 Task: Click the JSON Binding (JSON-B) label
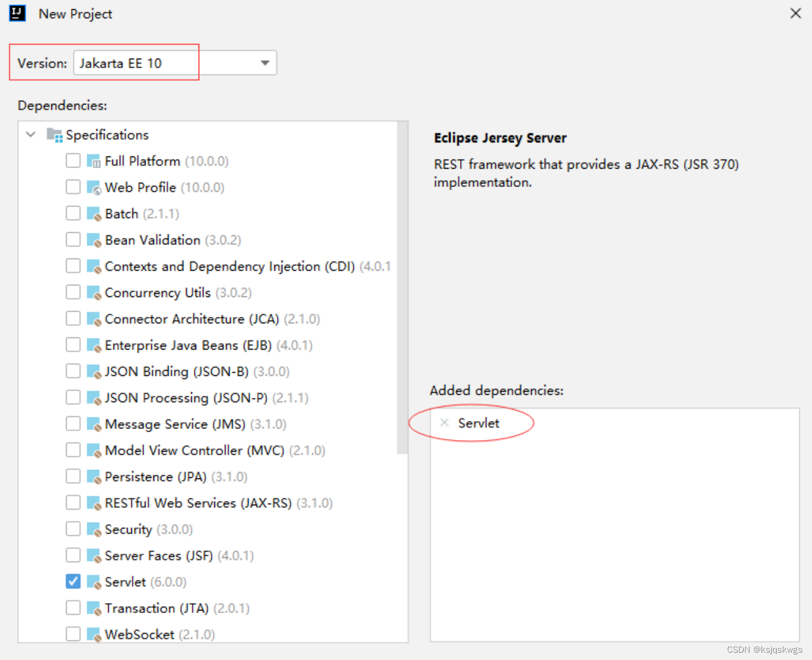coord(197,372)
